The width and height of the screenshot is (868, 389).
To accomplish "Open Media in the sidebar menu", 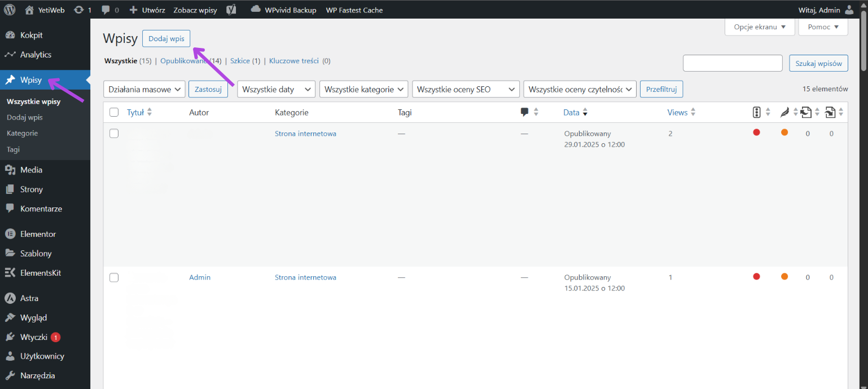I will pos(31,170).
